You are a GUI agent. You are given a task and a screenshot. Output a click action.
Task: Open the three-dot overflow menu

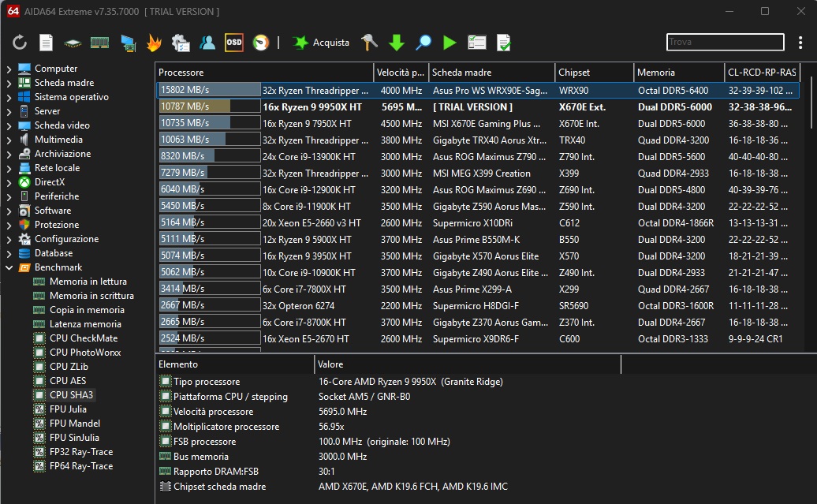click(x=800, y=43)
